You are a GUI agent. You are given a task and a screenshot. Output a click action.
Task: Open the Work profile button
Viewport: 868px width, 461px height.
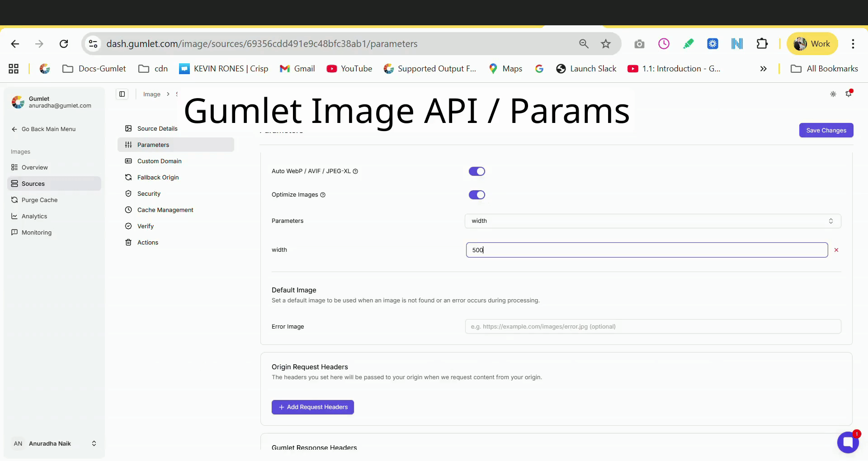(x=812, y=44)
